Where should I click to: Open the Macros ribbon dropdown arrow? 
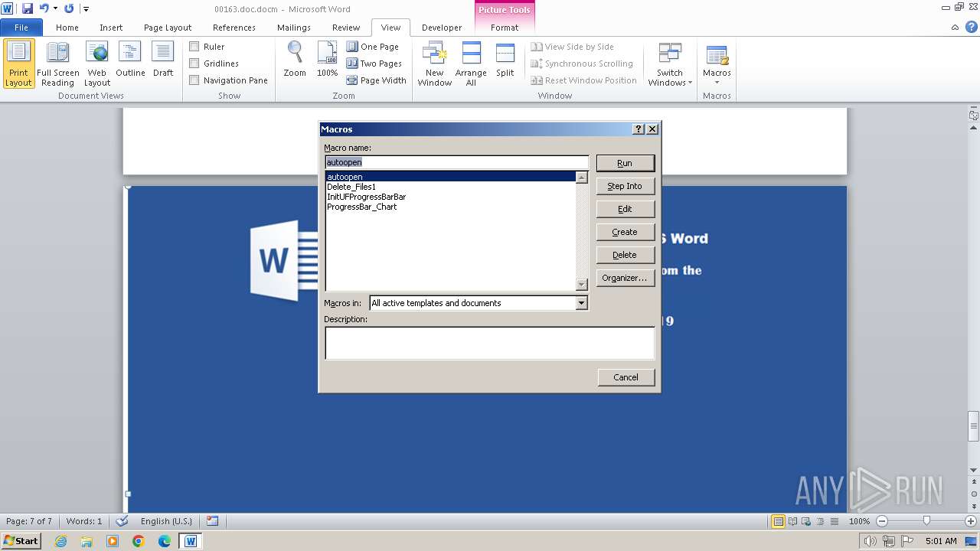coord(717,83)
